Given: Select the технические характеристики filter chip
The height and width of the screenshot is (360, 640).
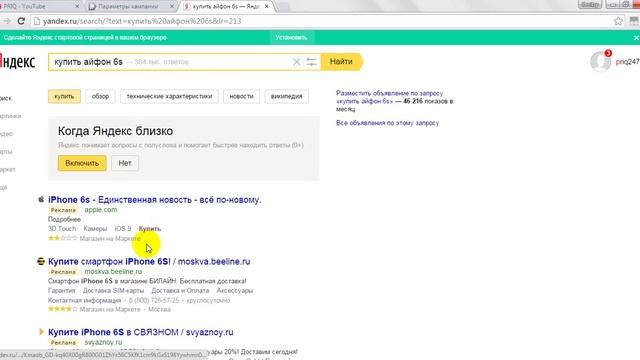Looking at the screenshot, I should [169, 96].
